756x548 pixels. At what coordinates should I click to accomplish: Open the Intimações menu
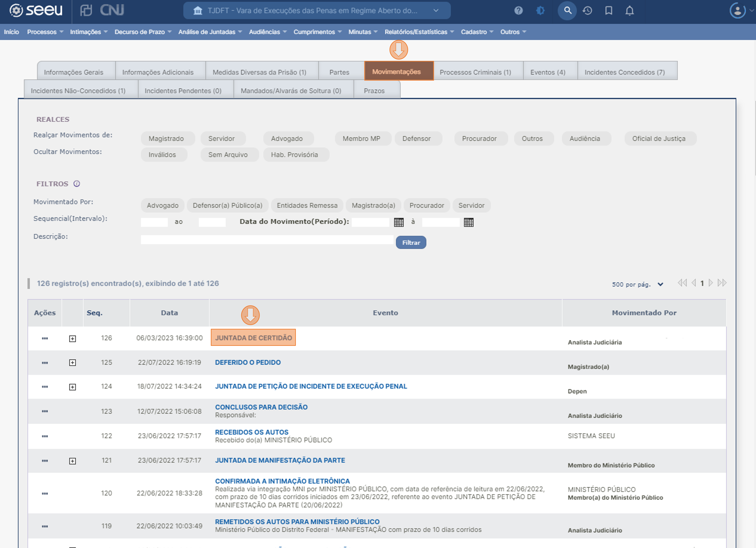point(89,32)
